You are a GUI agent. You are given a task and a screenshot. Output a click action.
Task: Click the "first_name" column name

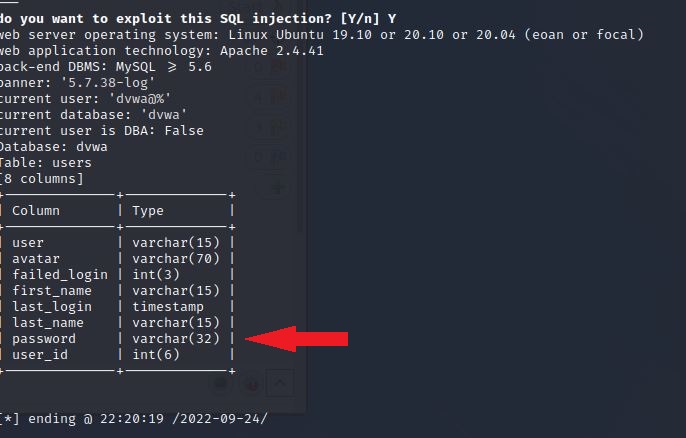point(52,291)
